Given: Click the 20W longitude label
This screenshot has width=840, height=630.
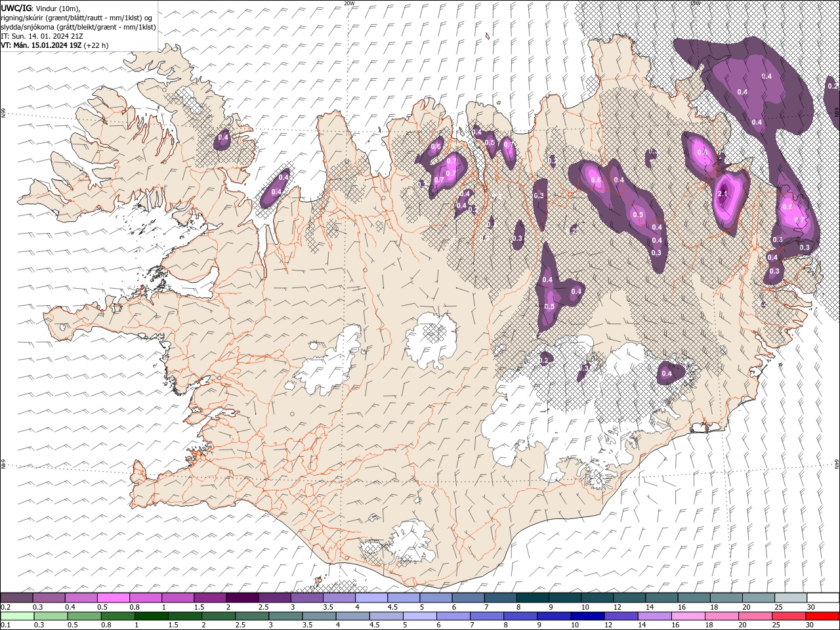Looking at the screenshot, I should [349, 3].
